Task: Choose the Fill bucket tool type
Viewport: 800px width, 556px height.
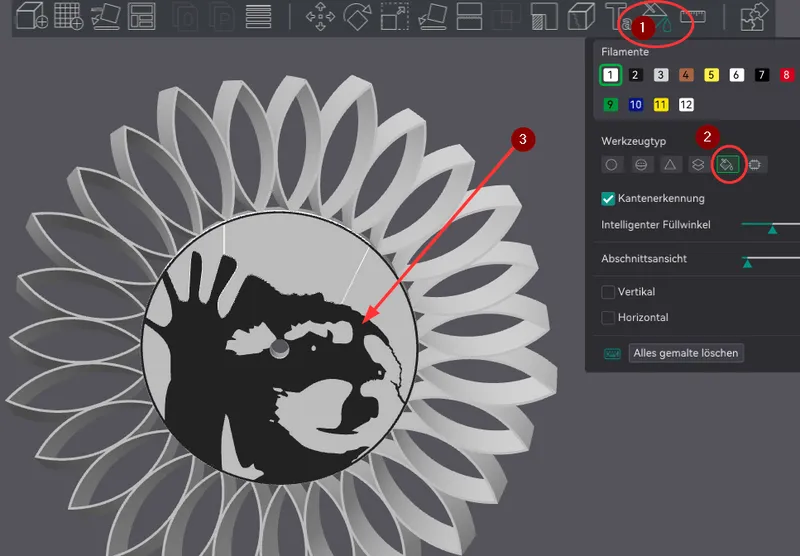Action: click(x=727, y=165)
